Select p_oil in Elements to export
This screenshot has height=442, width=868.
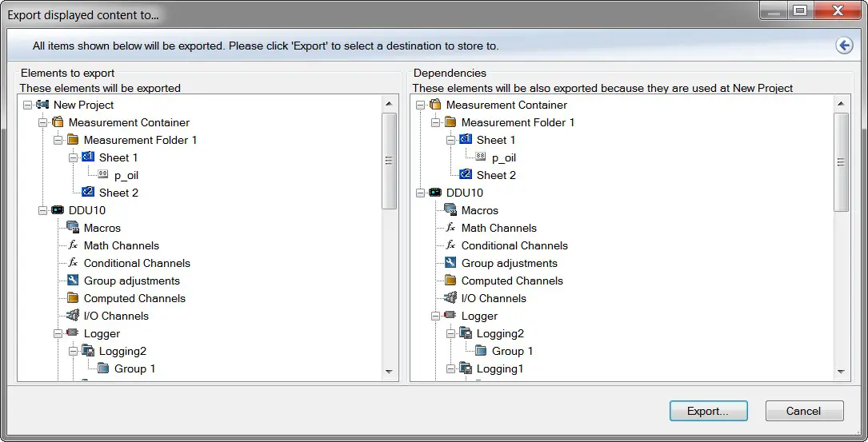[126, 175]
